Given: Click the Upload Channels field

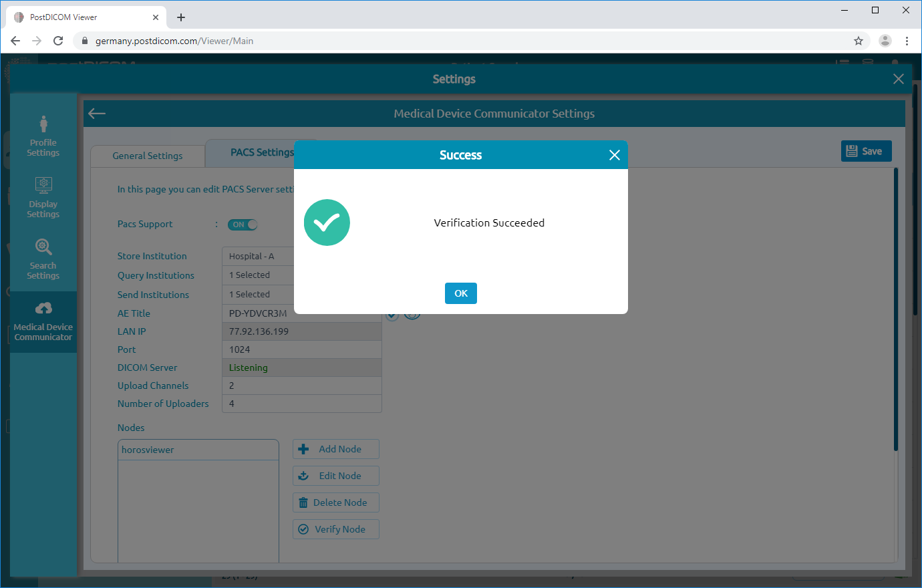Looking at the screenshot, I should coord(302,386).
